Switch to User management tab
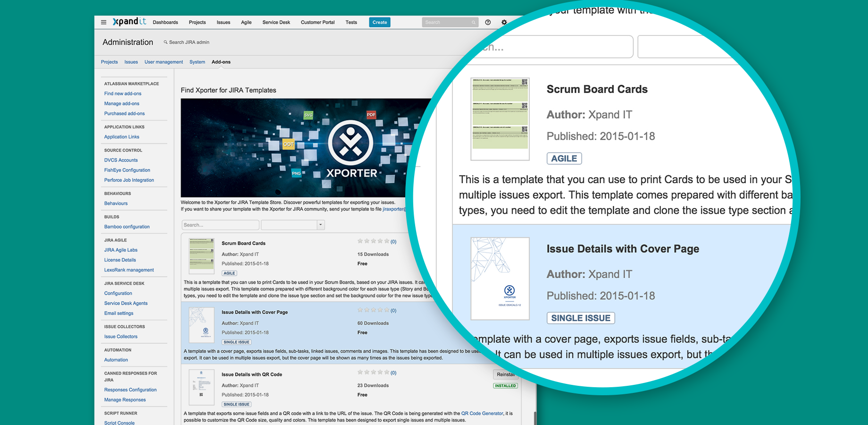This screenshot has width=868, height=425. pyautogui.click(x=164, y=62)
